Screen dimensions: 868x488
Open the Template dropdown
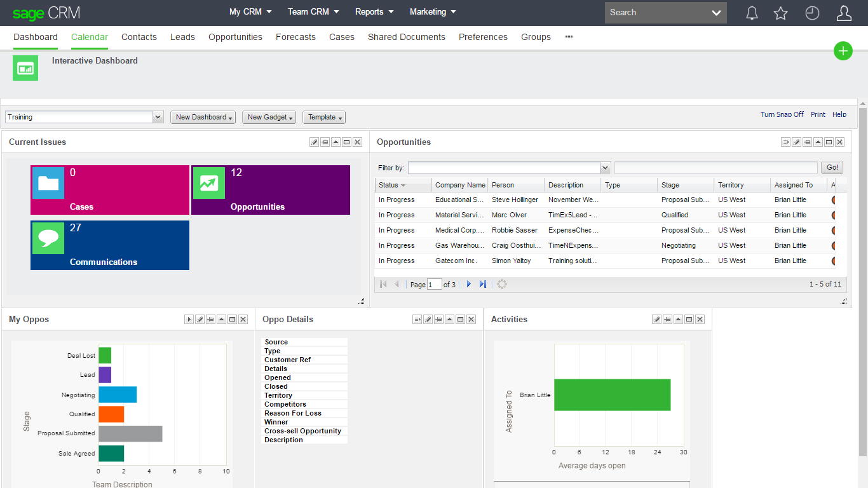[x=323, y=117]
